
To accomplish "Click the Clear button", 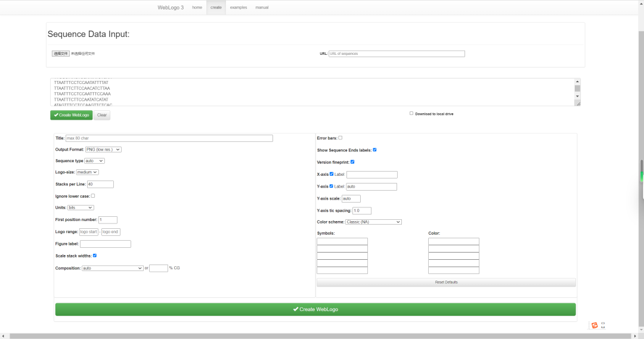I will click(x=102, y=116).
